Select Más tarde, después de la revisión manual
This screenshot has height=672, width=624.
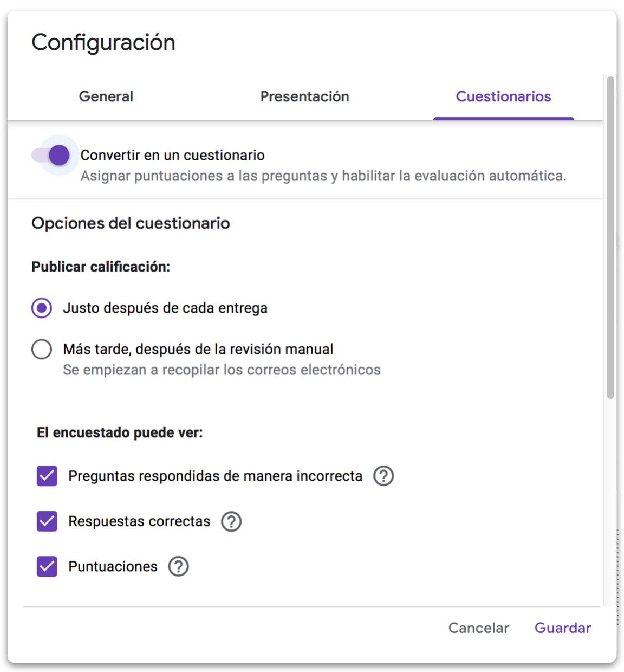42,349
